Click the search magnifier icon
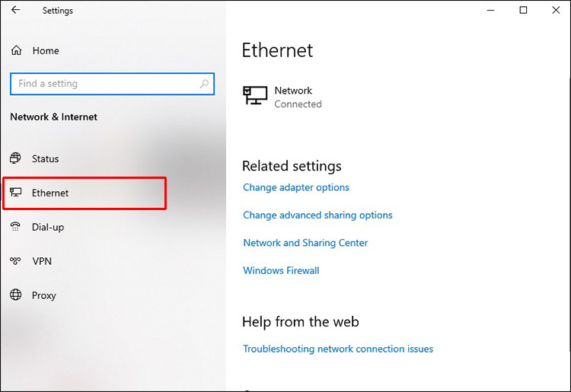This screenshot has width=571, height=392. click(x=204, y=84)
